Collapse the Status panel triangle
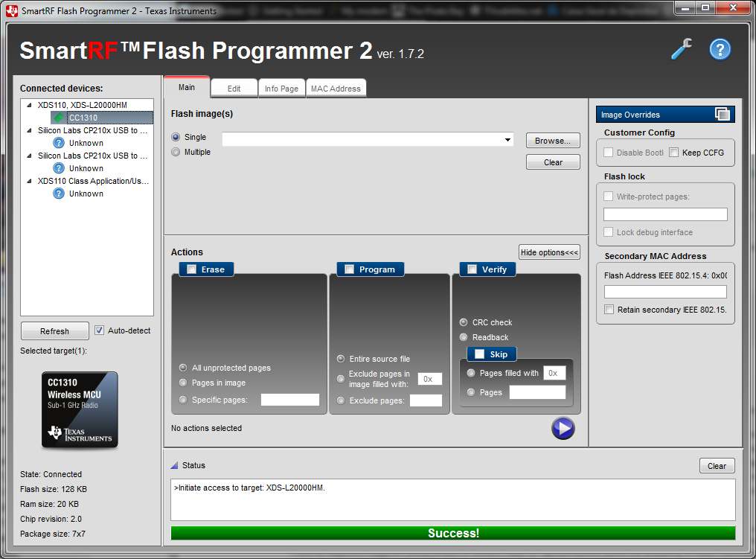This screenshot has height=559, width=756. pyautogui.click(x=175, y=465)
